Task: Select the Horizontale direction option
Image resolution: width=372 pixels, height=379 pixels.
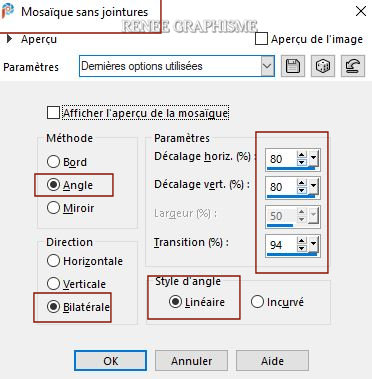Action: (53, 261)
